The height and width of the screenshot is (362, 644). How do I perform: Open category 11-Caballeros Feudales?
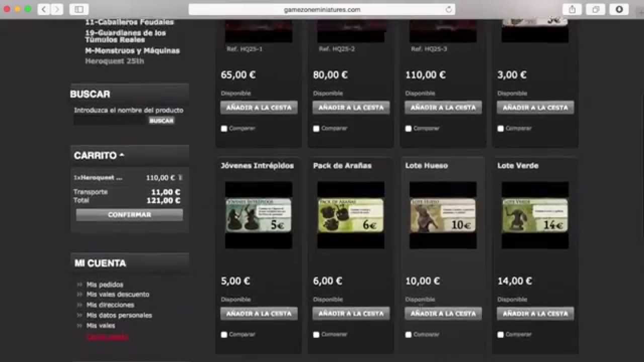pyautogui.click(x=129, y=22)
